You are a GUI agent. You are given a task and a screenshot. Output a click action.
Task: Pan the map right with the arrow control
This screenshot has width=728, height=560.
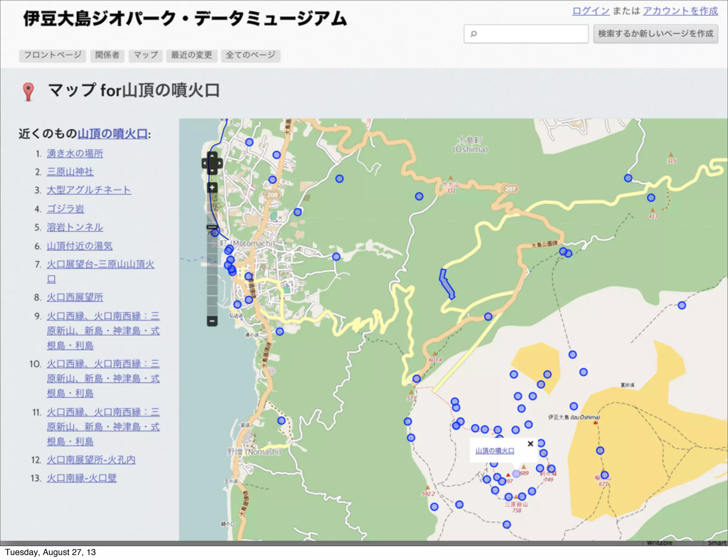tap(220, 163)
